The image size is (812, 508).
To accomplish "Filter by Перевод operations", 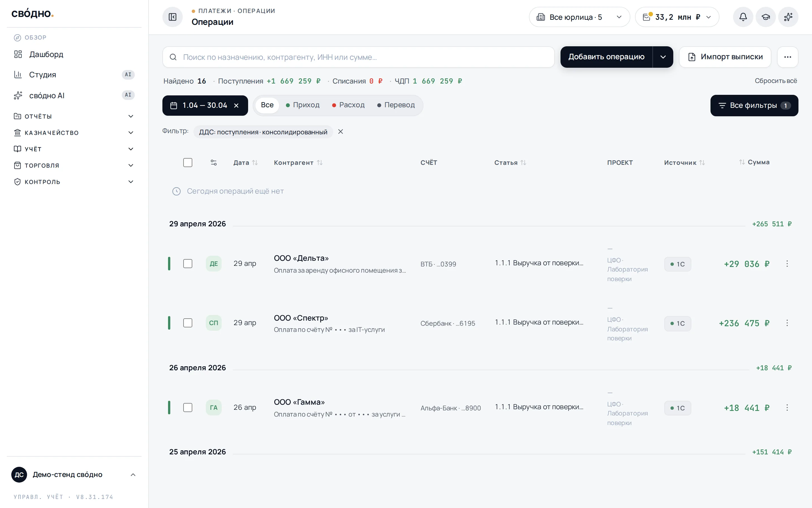I will 396,105.
